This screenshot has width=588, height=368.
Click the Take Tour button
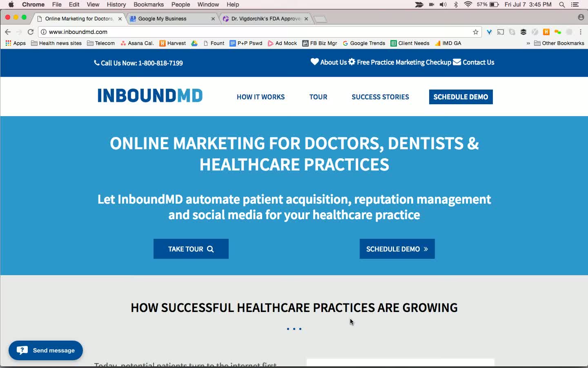pos(191,249)
